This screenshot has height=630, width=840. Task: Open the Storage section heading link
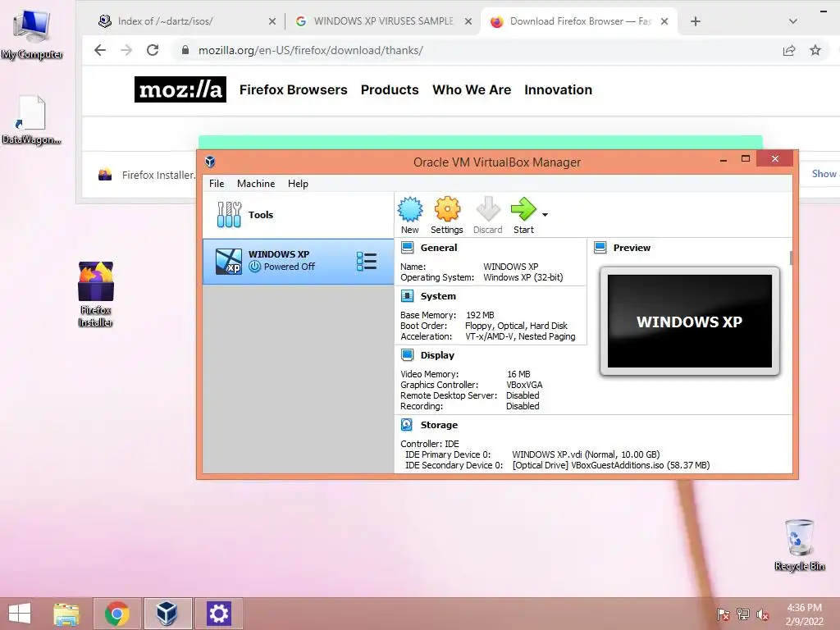pyautogui.click(x=439, y=425)
